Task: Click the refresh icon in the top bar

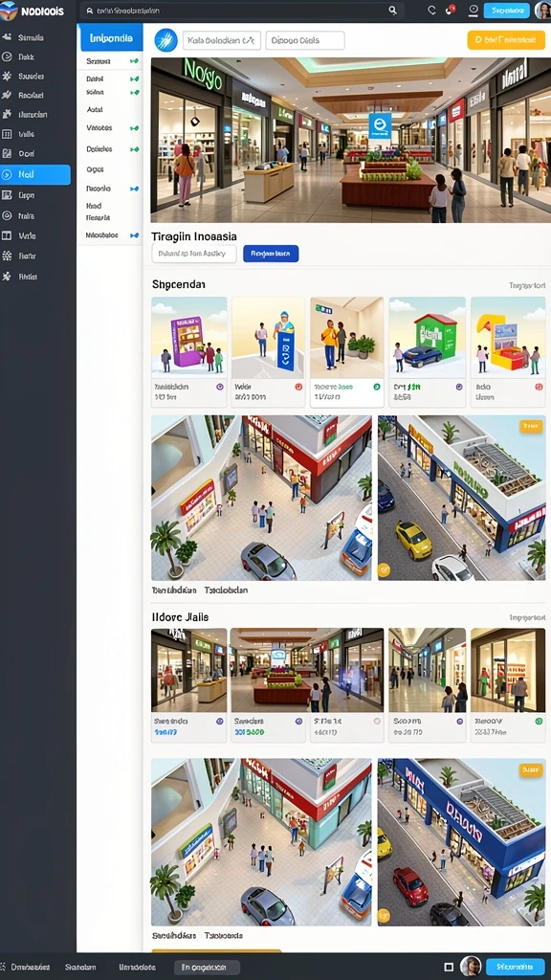Action: (x=431, y=10)
